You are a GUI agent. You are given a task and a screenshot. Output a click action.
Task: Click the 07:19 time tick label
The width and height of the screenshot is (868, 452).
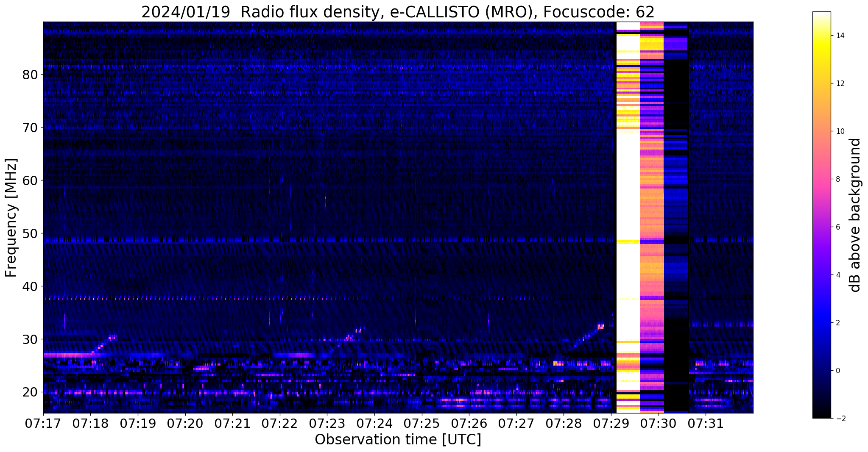pyautogui.click(x=138, y=423)
